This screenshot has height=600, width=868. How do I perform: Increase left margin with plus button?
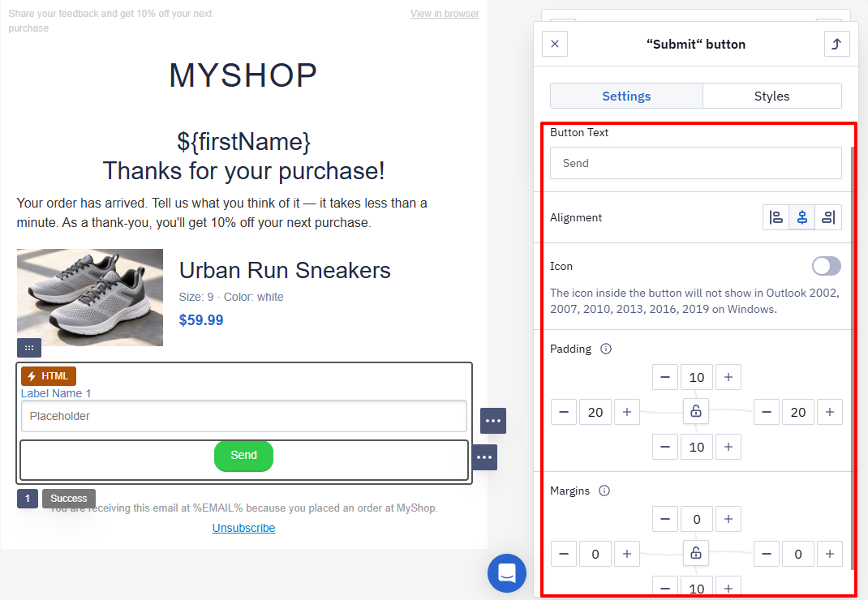pos(626,554)
